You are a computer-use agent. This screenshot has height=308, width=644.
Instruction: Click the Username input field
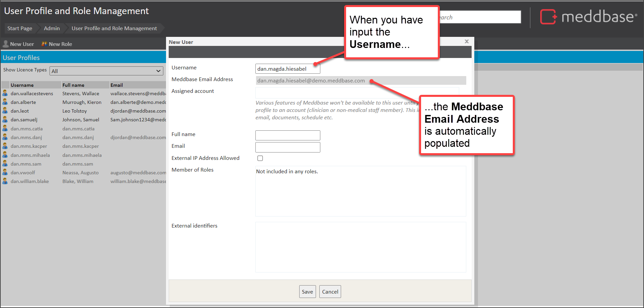tap(288, 69)
